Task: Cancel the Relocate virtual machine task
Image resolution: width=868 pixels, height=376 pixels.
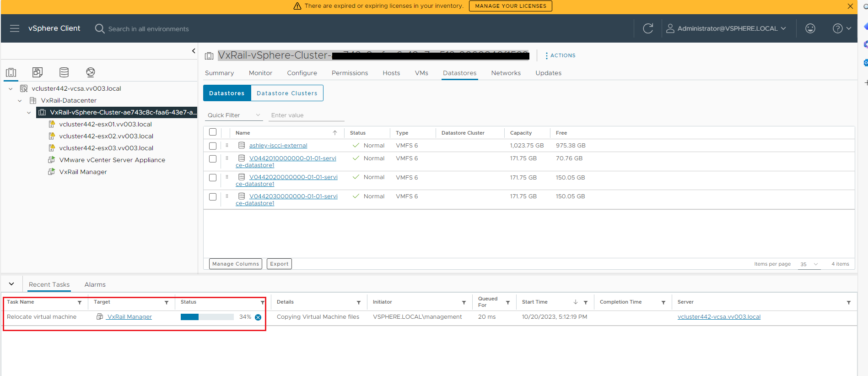Action: click(x=258, y=317)
